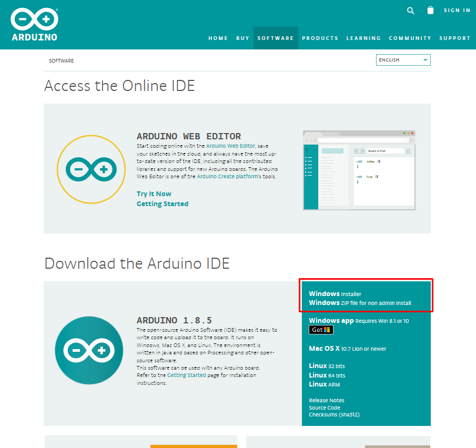The height and width of the screenshot is (448, 476).
Task: Click the Access the Online IDE heading
Action: click(x=119, y=86)
